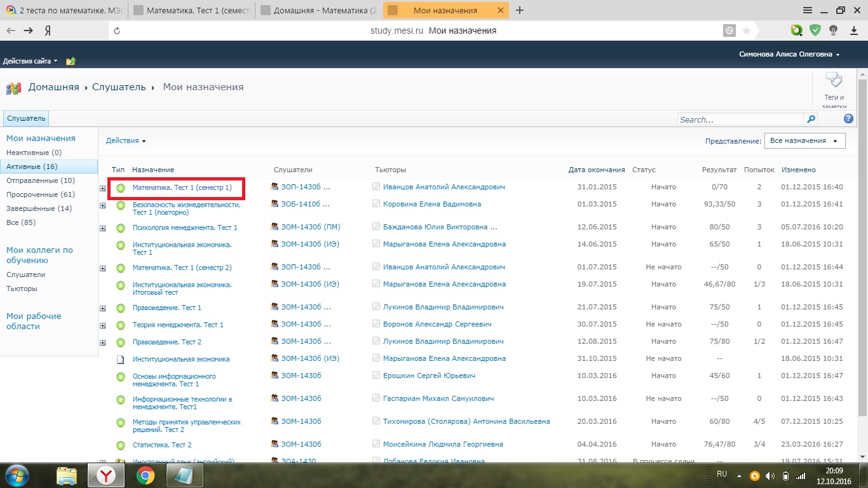
Task: Open the Действия dropdown menu
Action: (126, 141)
